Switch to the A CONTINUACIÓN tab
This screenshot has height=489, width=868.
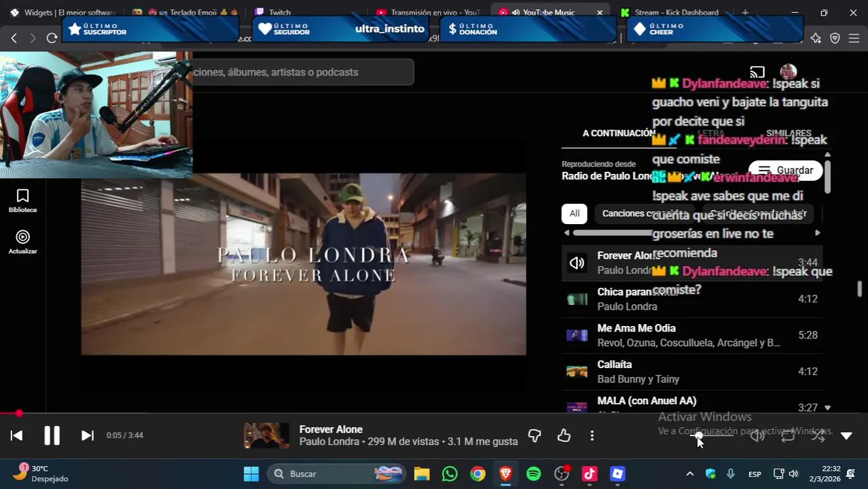point(619,133)
